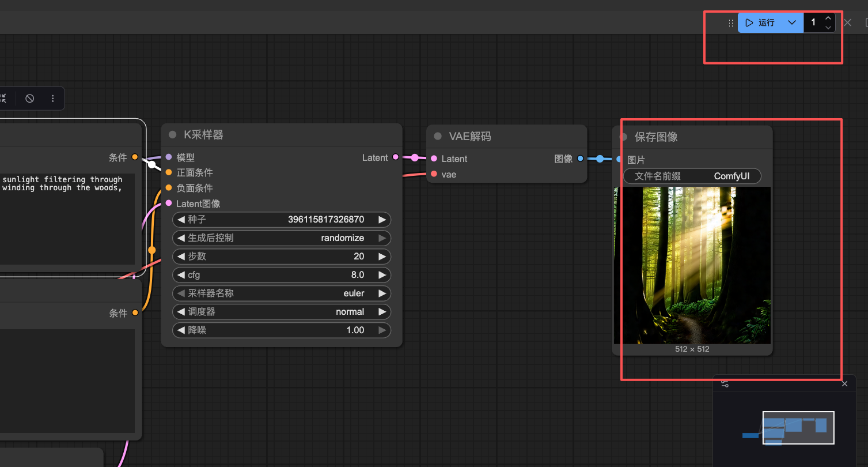Click right arrow to increase cfg value
Image resolution: width=868 pixels, height=467 pixels.
click(x=382, y=275)
